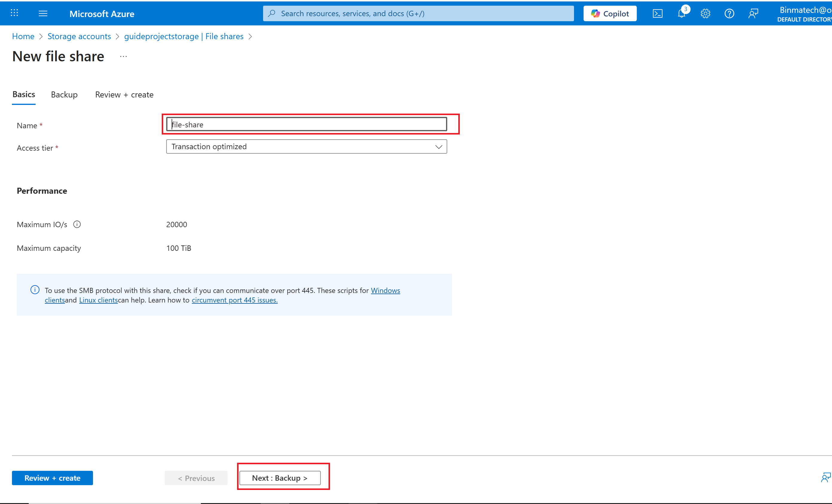Switch to the Backup tab
832x504 pixels.
coord(64,94)
